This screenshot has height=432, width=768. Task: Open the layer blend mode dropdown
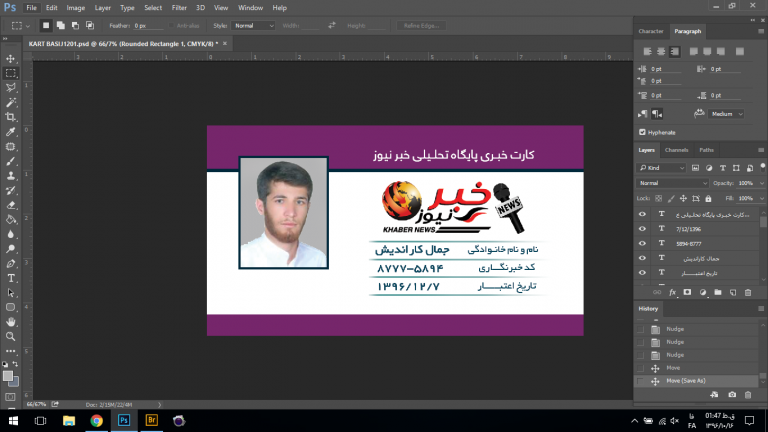click(x=672, y=183)
